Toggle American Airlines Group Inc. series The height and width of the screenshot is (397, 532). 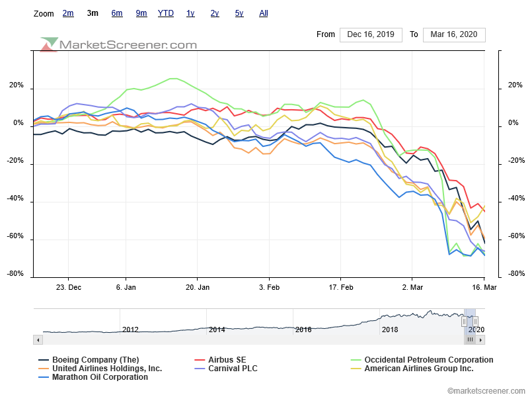[419, 369]
